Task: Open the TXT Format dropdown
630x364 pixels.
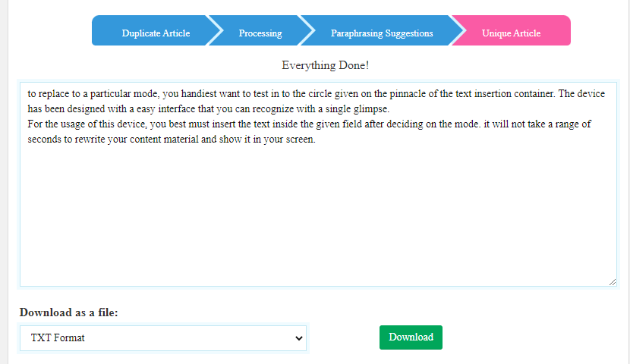Action: (163, 338)
